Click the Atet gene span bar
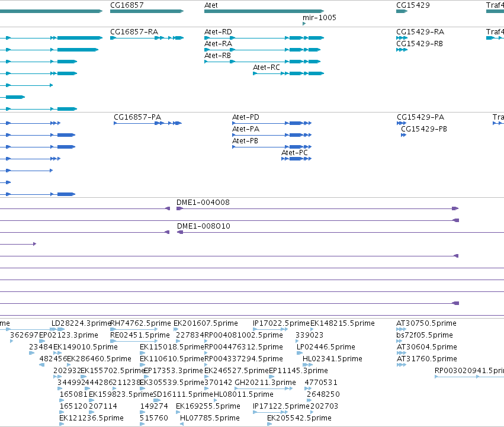Screen dimensions: 504x427 [264, 11]
